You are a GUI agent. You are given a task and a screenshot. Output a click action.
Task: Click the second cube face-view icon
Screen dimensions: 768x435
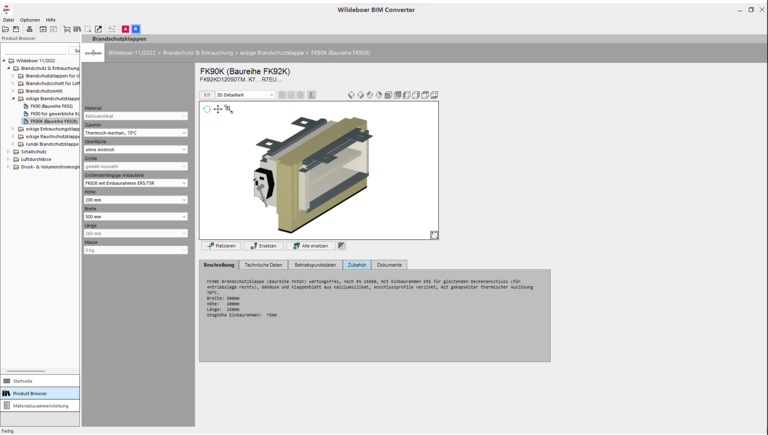click(397, 95)
